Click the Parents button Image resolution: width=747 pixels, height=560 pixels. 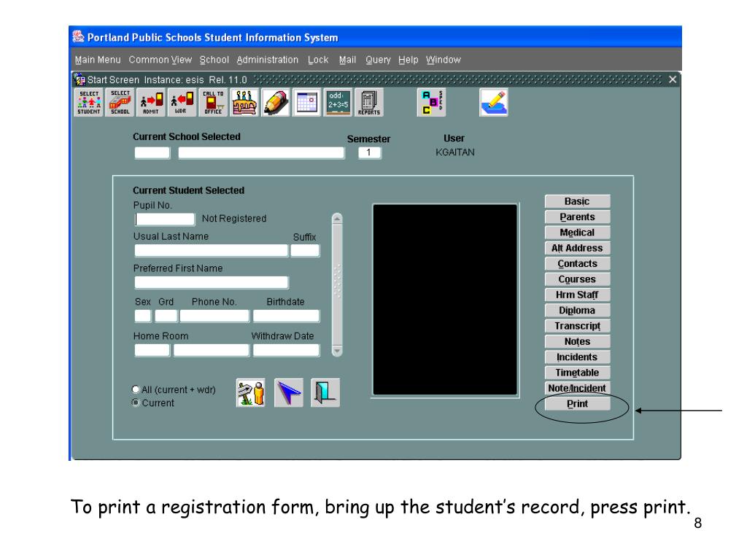578,217
